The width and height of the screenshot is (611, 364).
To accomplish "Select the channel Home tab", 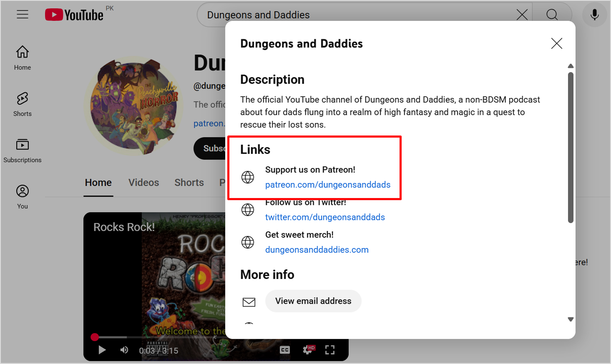I will click(x=98, y=183).
